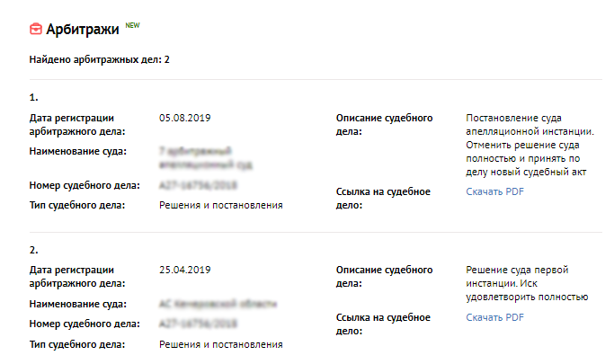Download PDF for the second case
Screen dimensions: 614x364
[x=494, y=317]
